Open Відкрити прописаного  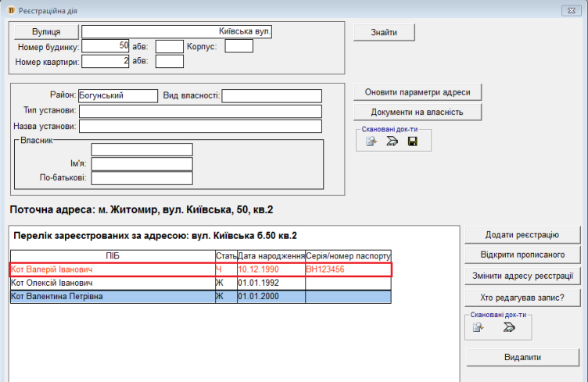[x=521, y=255]
